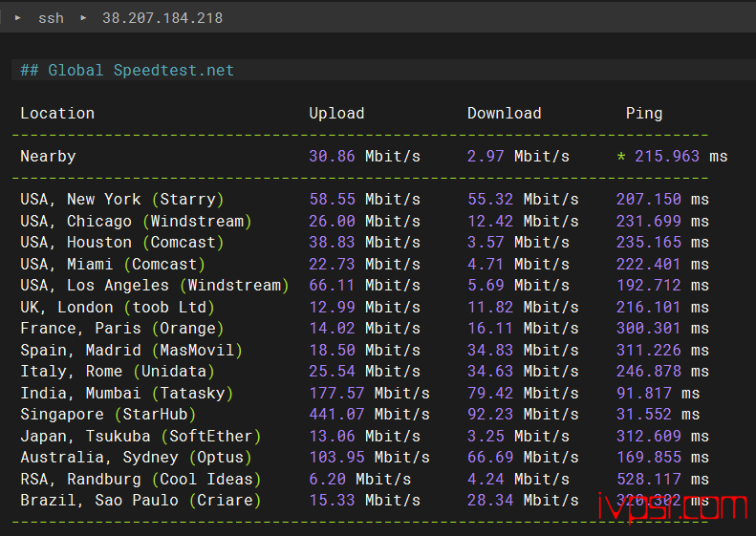
Task: Click USA, New York (Starry) row
Action: coord(122,199)
